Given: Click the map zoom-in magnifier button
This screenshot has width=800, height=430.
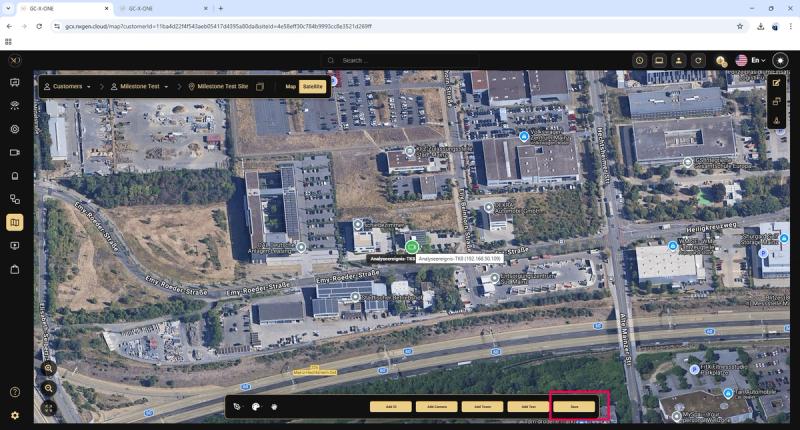Looking at the screenshot, I should click(48, 368).
